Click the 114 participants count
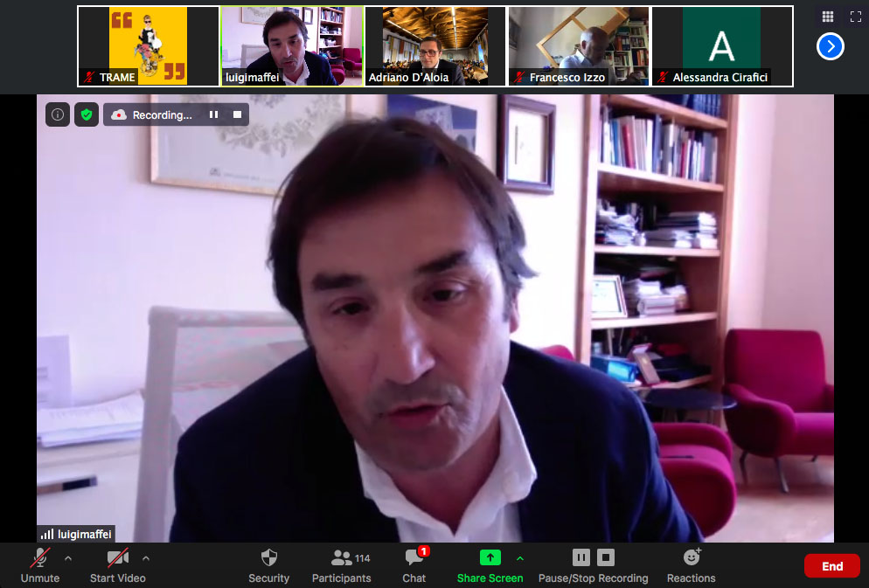 coord(363,558)
